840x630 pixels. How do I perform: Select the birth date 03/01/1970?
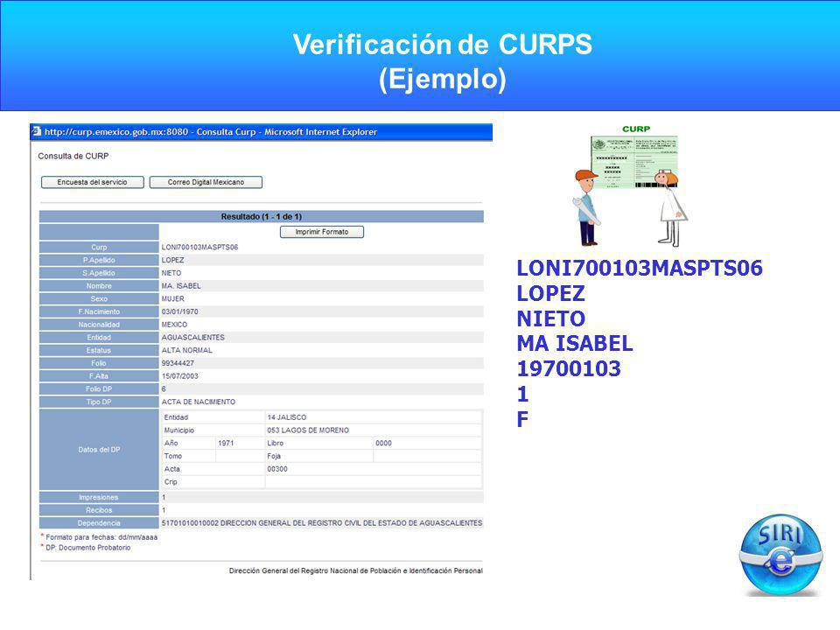[x=180, y=311]
